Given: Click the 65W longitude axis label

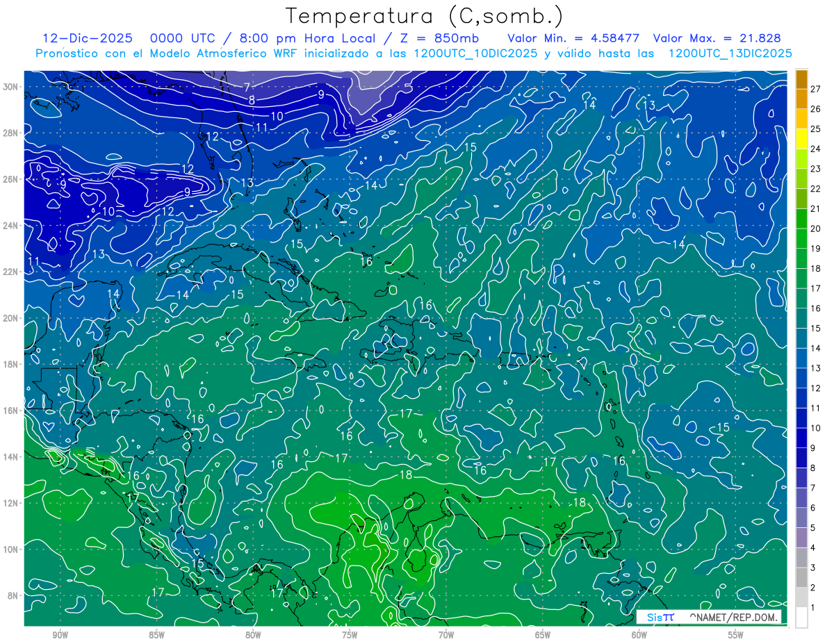Looking at the screenshot, I should [x=543, y=635].
